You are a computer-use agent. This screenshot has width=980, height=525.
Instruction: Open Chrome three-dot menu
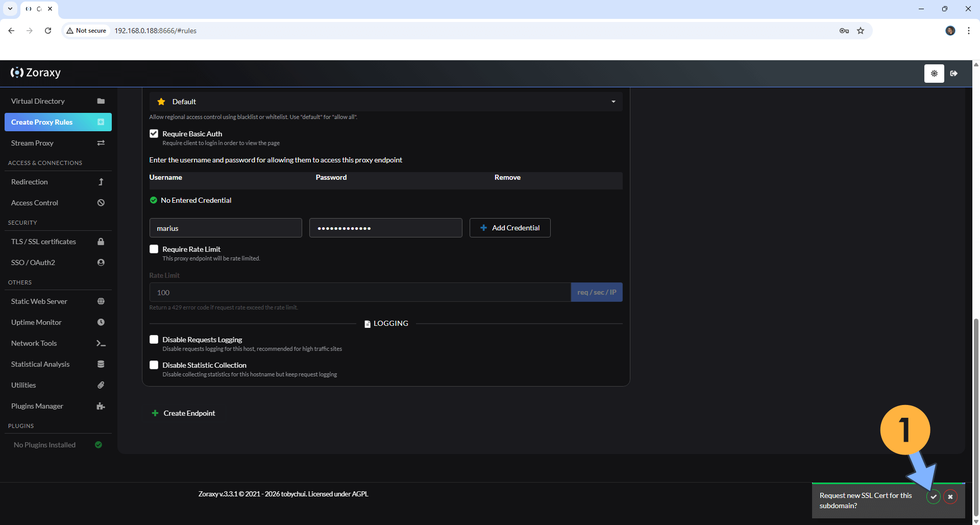click(x=968, y=31)
